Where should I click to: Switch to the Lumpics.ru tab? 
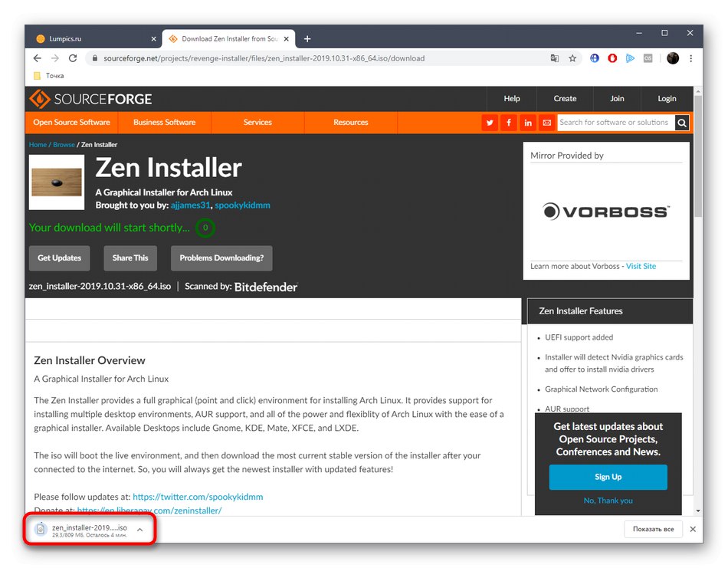pos(95,39)
